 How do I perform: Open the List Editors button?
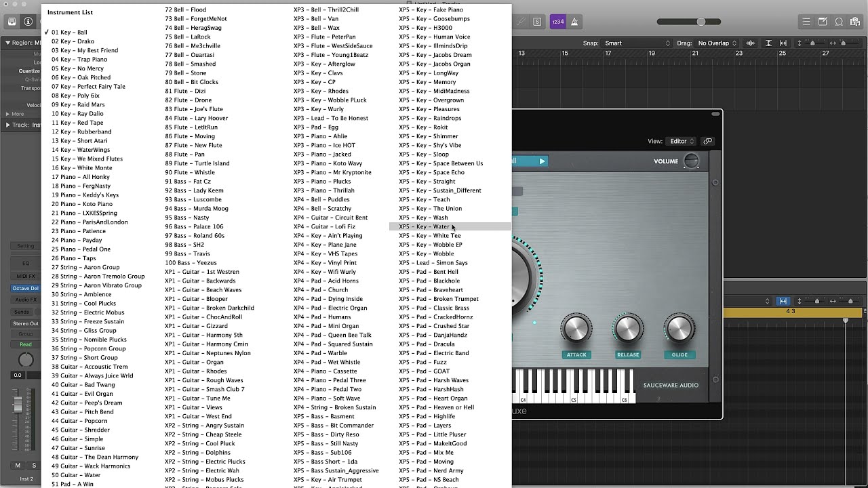pyautogui.click(x=807, y=22)
